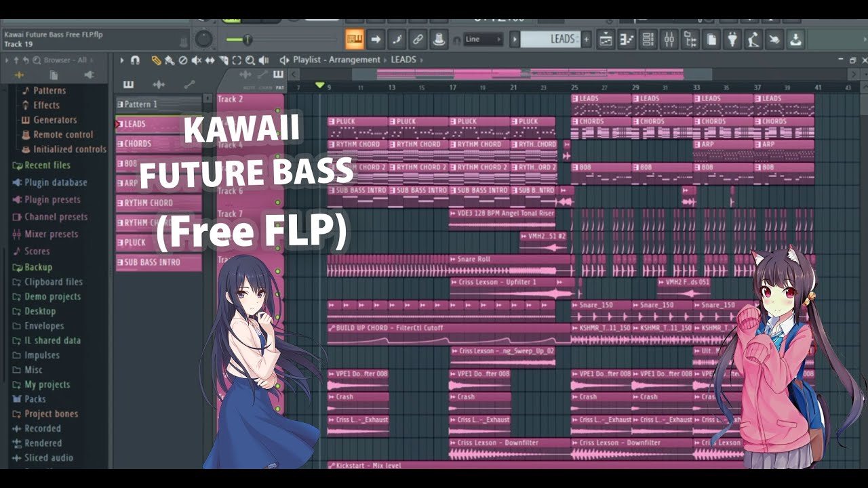Show piano patterns in picker panel
868x488 pixels.
128,85
